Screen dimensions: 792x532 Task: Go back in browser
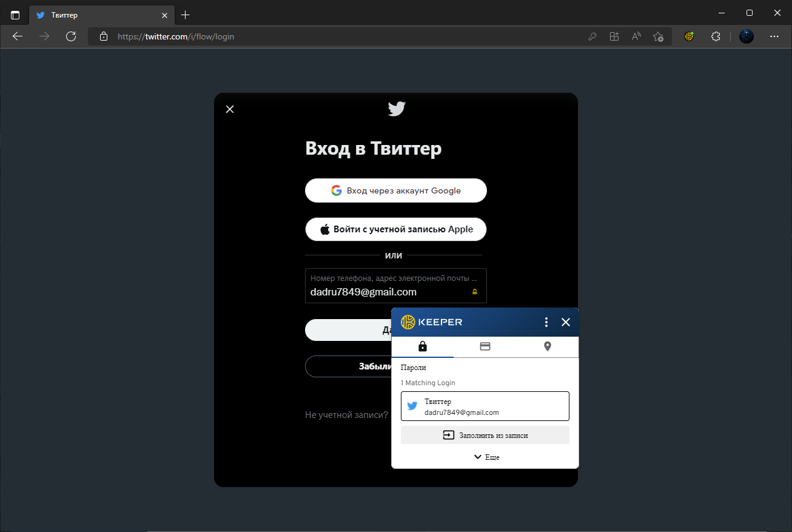18,36
